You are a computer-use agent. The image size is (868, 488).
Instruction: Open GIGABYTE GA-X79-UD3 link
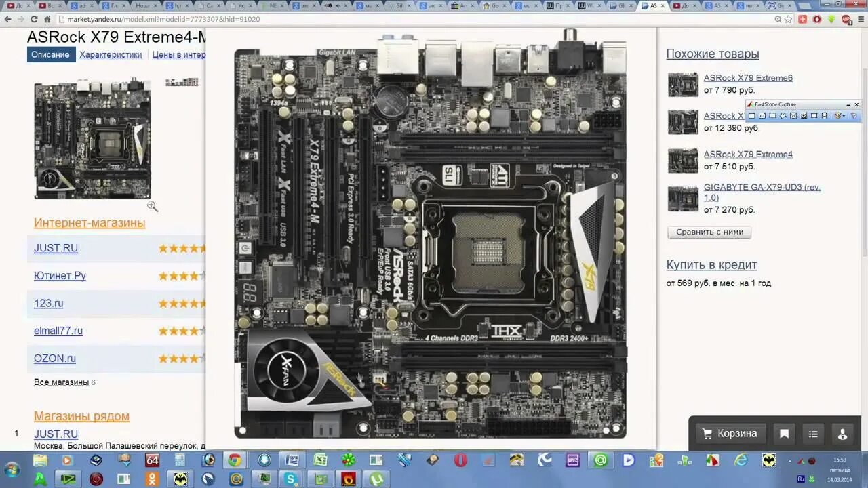pos(762,192)
